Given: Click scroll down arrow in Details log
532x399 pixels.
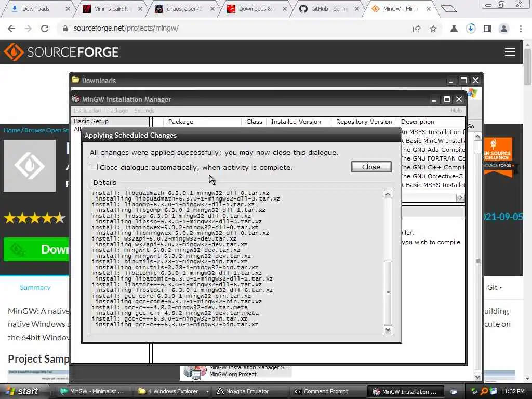Looking at the screenshot, I should [x=388, y=330].
